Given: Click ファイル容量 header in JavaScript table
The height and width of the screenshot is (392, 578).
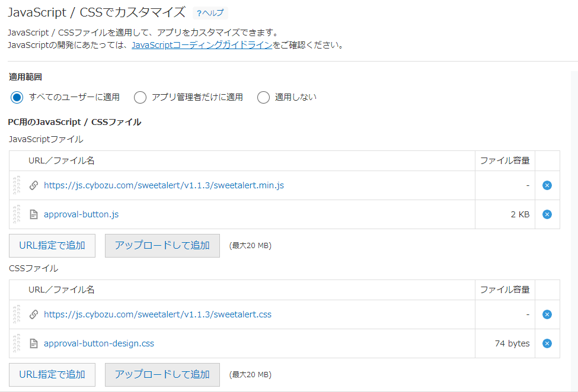Looking at the screenshot, I should click(x=504, y=160).
